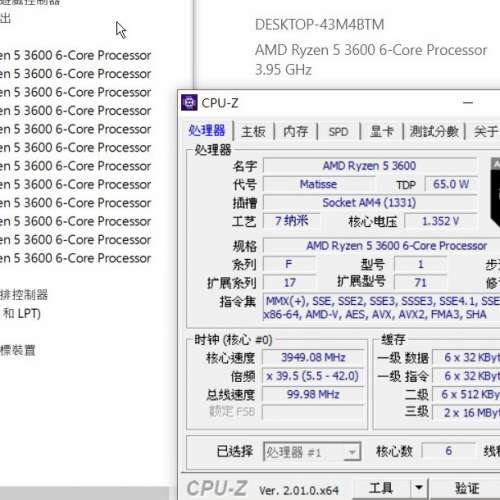Click the 3.95 GHz text in the Settings window
500x500 pixels.
click(x=283, y=70)
